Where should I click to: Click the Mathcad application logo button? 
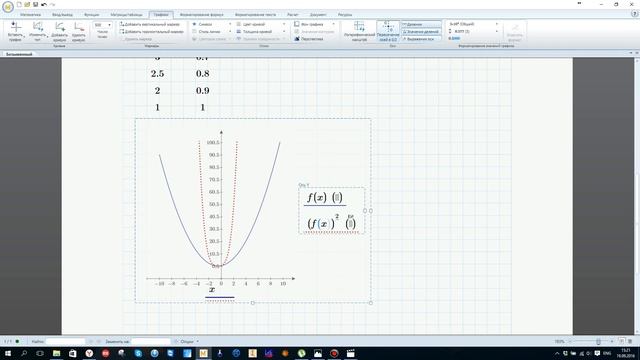pos(7,6)
